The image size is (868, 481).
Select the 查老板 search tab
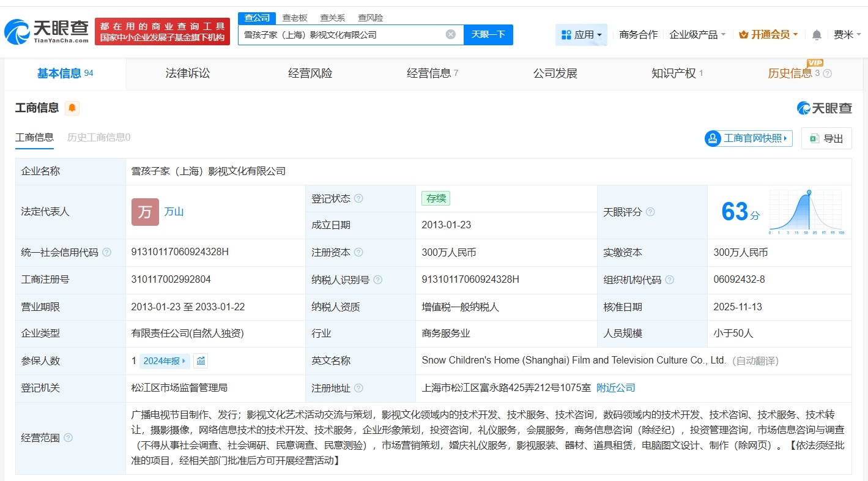pyautogui.click(x=294, y=18)
